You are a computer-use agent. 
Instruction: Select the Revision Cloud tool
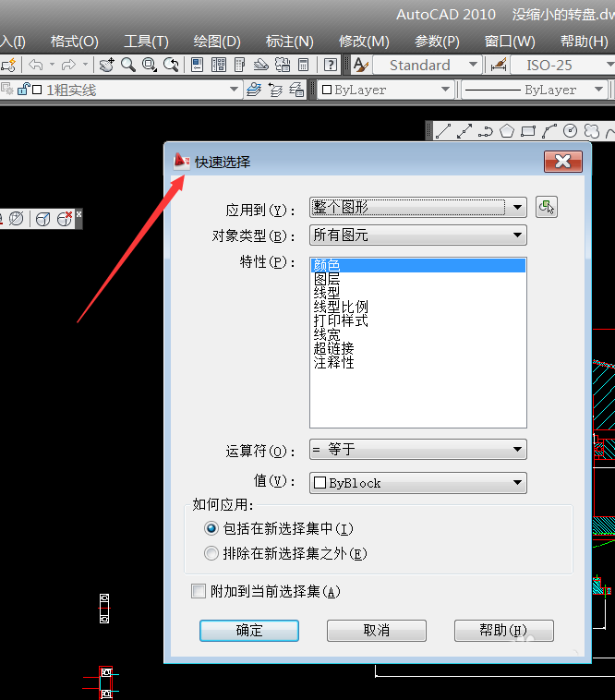tap(592, 131)
